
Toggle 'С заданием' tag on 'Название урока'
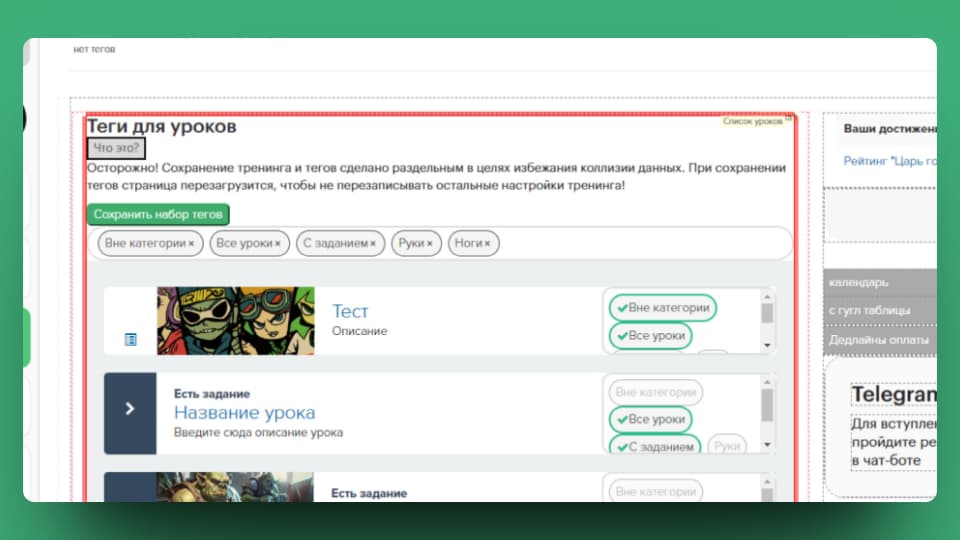[x=654, y=446]
